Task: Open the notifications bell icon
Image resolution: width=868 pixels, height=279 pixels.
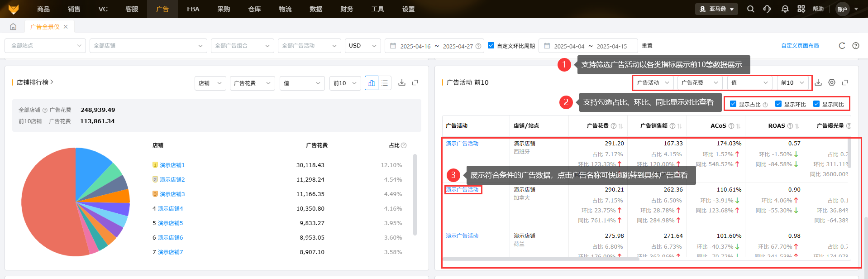Action: (x=785, y=9)
